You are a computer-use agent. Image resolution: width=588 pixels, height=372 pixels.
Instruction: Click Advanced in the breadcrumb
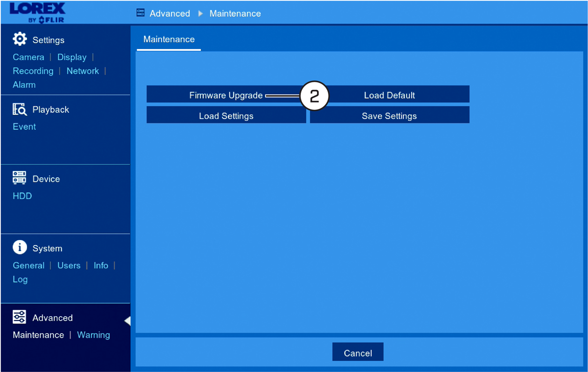[x=170, y=14]
